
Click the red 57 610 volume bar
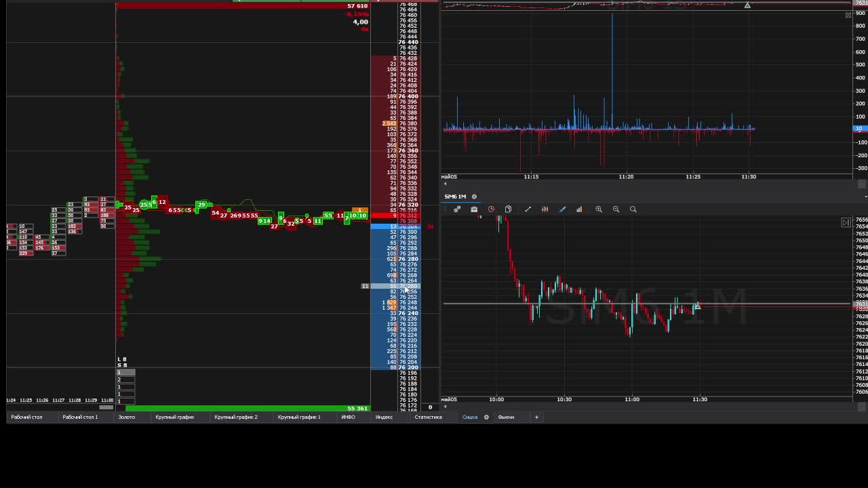click(243, 6)
